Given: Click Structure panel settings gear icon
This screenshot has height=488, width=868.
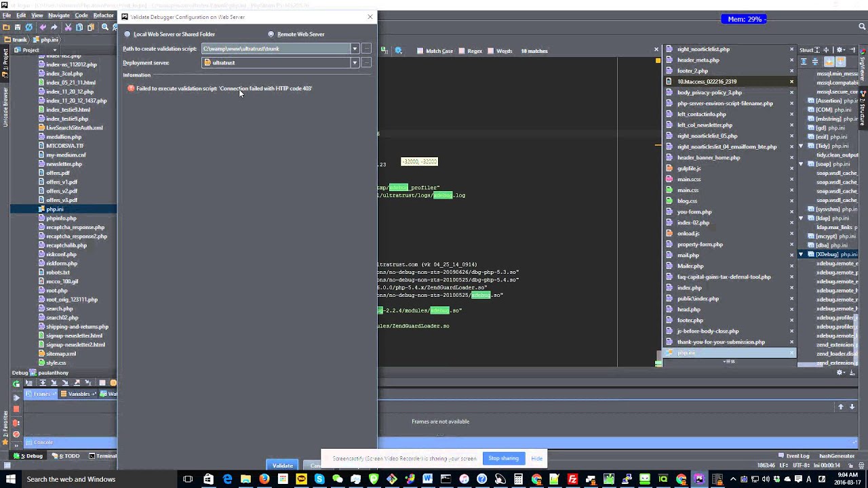Looking at the screenshot, I should [840, 50].
